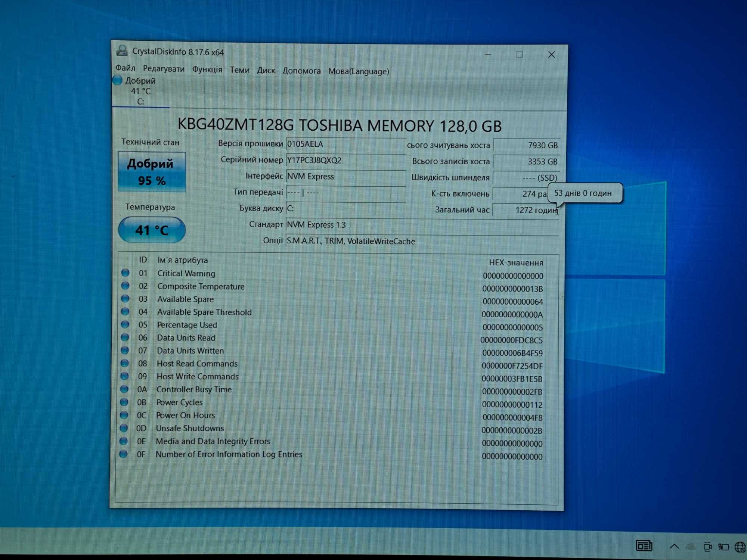Click status icon for Unsafe Shutdowns row
Viewport: 747px width, 560px height.
pyautogui.click(x=124, y=428)
